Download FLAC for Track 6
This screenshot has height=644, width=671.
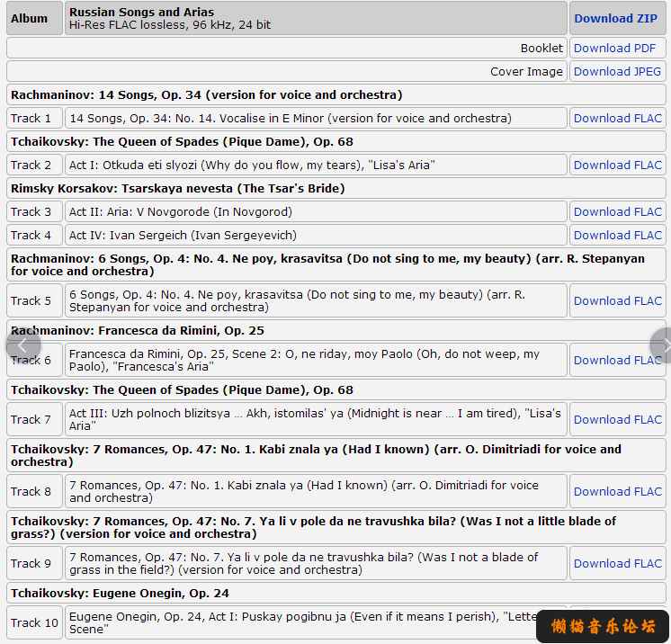coord(618,361)
